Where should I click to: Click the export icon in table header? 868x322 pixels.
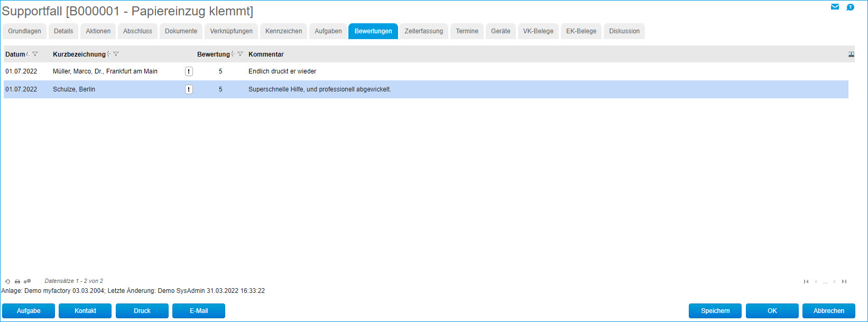851,54
